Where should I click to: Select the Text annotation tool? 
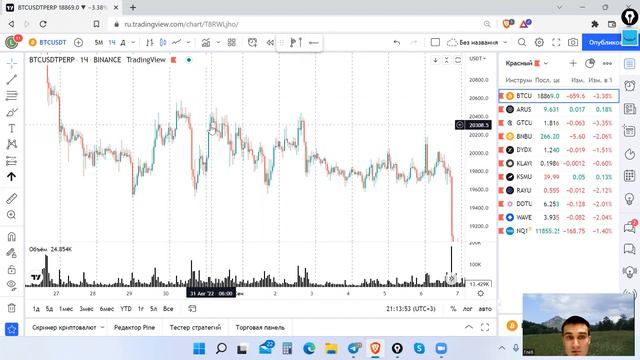[x=11, y=129]
